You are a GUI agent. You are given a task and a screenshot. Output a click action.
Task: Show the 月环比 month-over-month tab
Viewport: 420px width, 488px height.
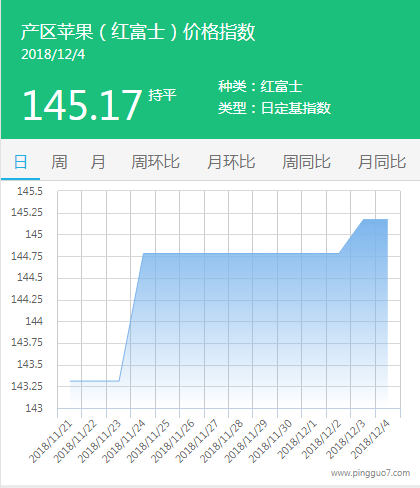coord(231,162)
